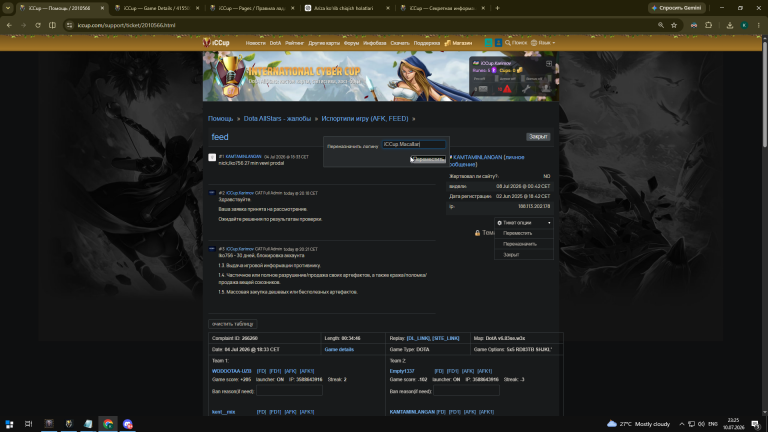Follow the Помощь breadcrumb link
Image resolution: width=768 pixels, height=432 pixels.
click(220, 119)
